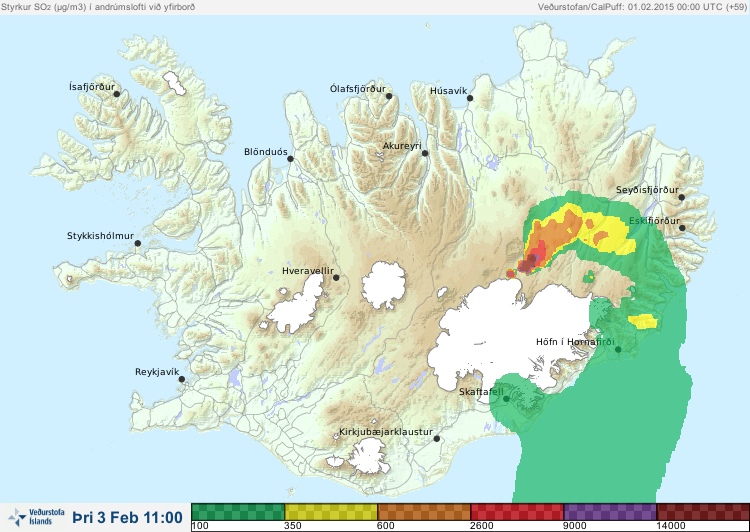This screenshot has height=532, width=750.
Task: Click the purple 9000 legend color band
Action: click(x=610, y=512)
